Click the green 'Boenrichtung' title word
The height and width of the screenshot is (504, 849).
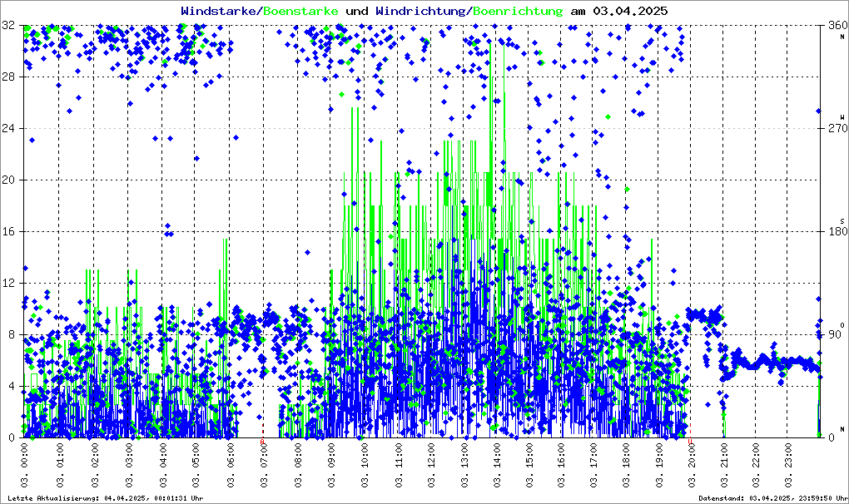point(518,11)
